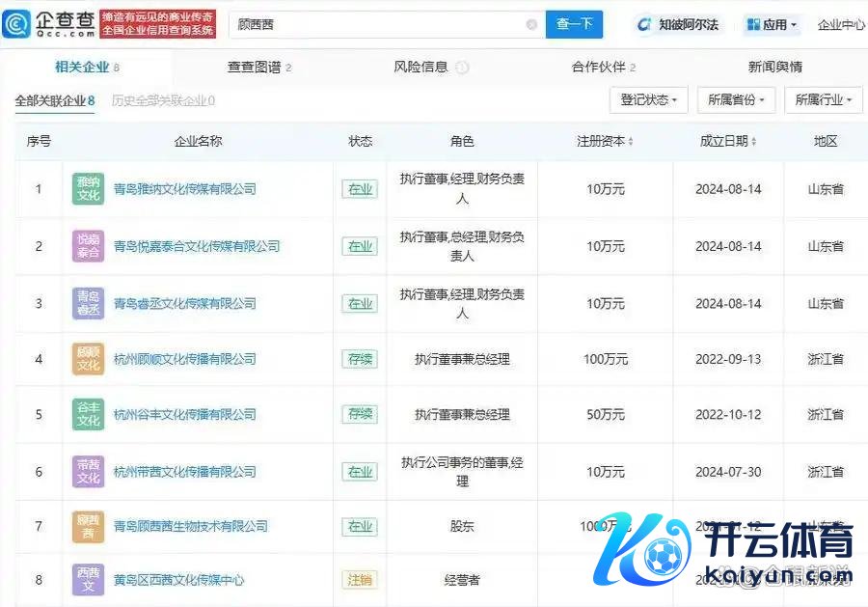Click the 雅纳文化 company logo badge
Image resolution: width=868 pixels, height=607 pixels.
88,189
